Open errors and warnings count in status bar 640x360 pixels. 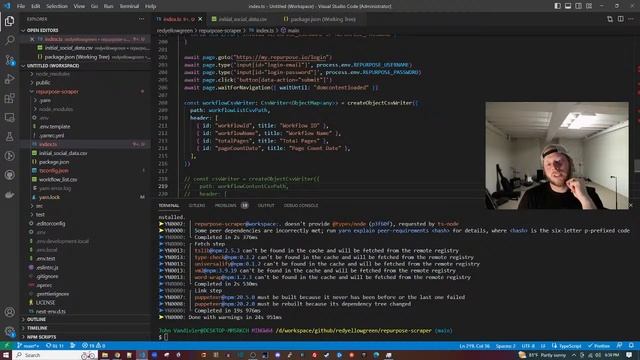(93, 345)
